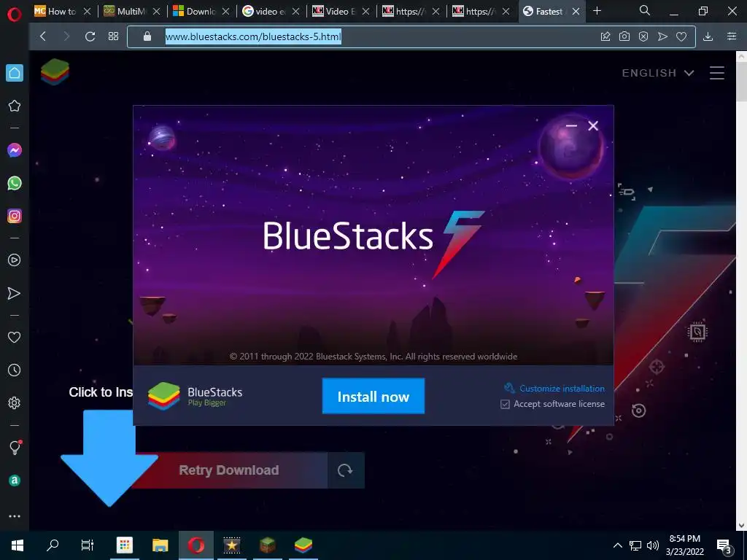Open History clock icon in sidebar

click(15, 370)
